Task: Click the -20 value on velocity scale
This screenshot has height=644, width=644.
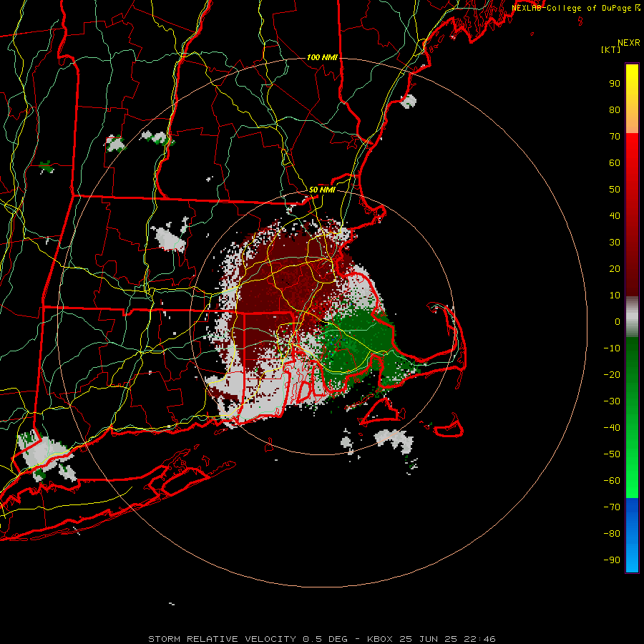Action: (612, 375)
